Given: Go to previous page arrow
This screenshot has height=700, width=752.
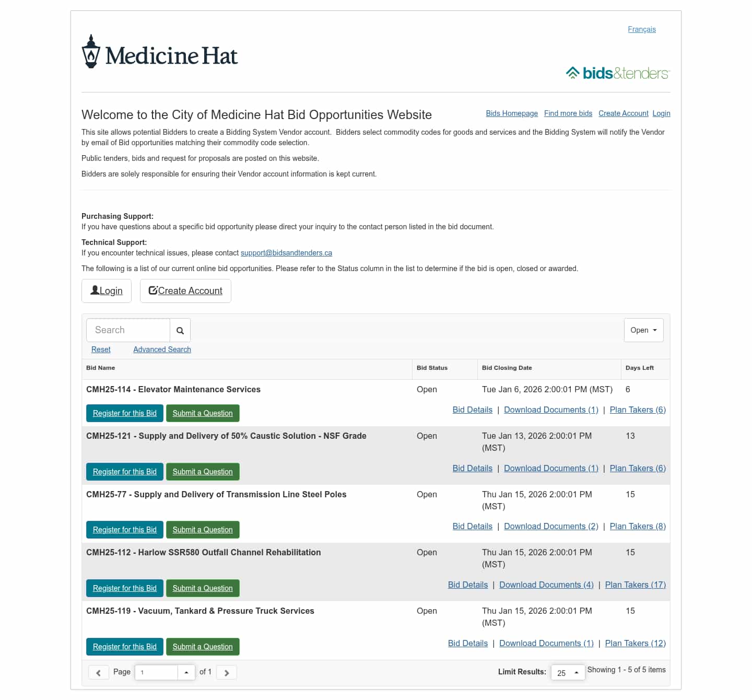Looking at the screenshot, I should click(98, 673).
